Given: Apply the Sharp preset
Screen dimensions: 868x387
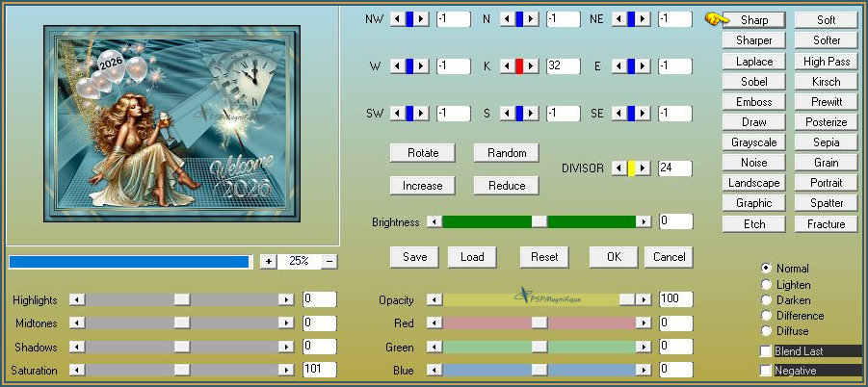Looking at the screenshot, I should [754, 20].
